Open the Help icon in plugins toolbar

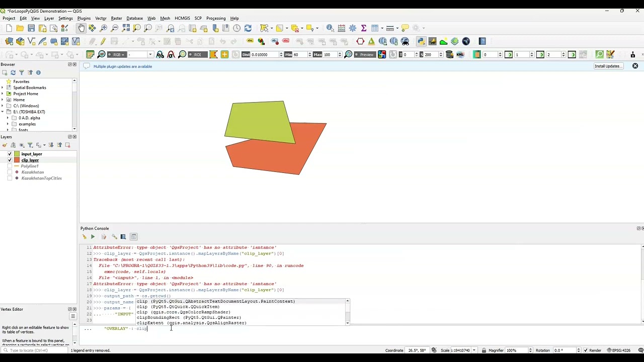(x=482, y=41)
